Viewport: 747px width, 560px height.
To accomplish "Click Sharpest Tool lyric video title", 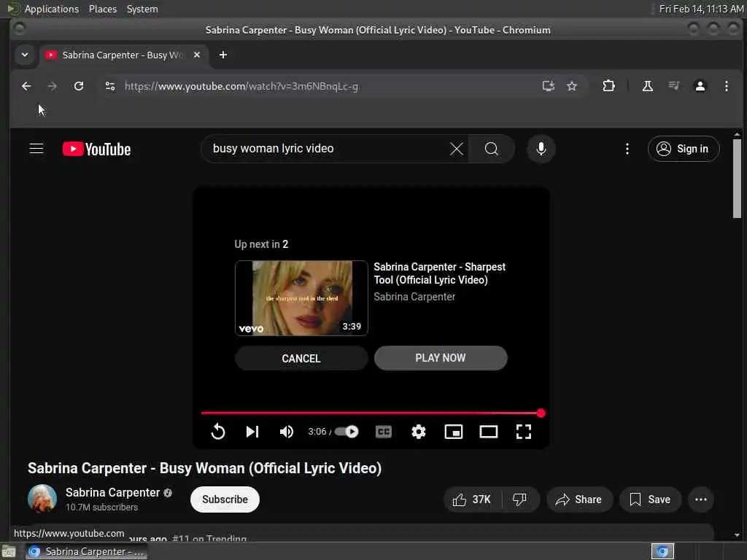I will pyautogui.click(x=439, y=273).
